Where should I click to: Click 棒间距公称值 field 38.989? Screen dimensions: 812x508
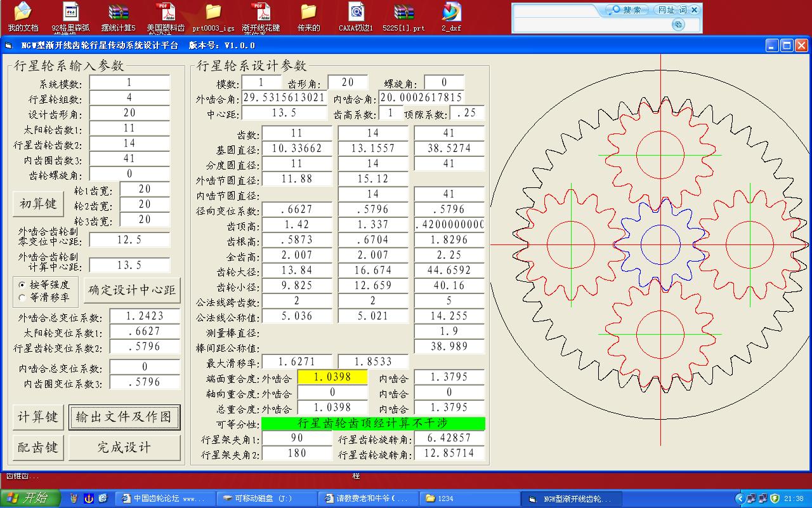[449, 347]
